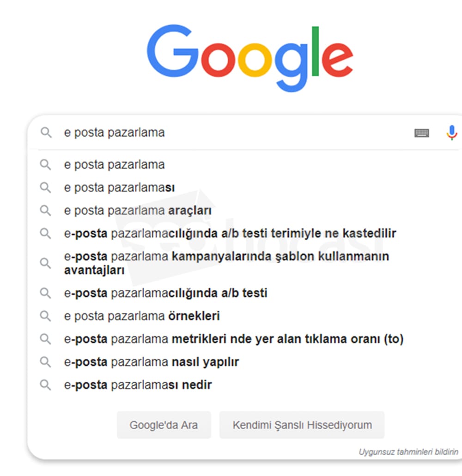The height and width of the screenshot is (476, 462).
Task: Click magnifier icon beside 'e posta pazarlama örnekleri'
Action: [45, 316]
